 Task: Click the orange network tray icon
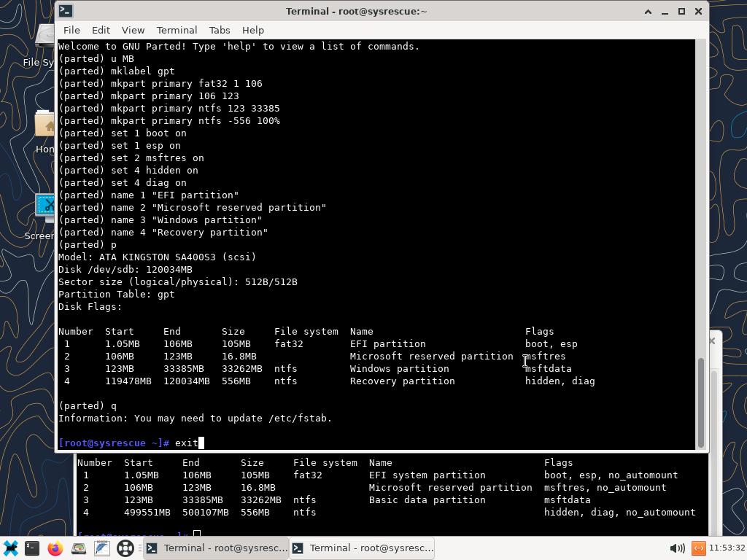point(698,548)
